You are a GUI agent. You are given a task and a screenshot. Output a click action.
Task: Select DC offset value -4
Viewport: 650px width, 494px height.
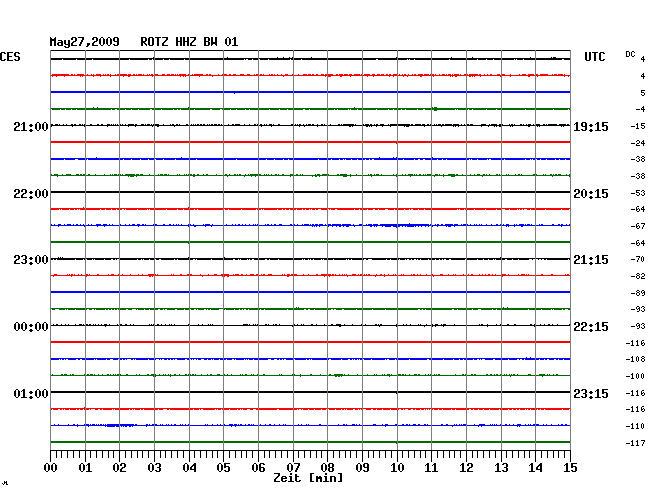point(640,109)
